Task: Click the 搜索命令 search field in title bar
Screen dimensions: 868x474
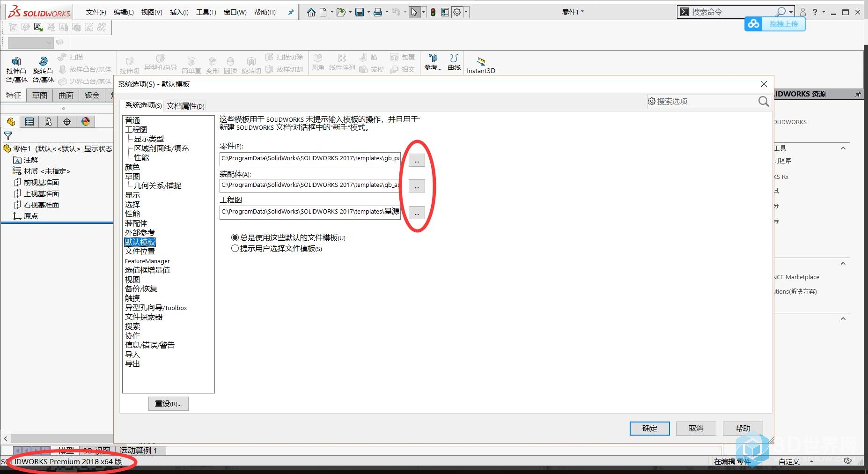Action: coord(733,12)
